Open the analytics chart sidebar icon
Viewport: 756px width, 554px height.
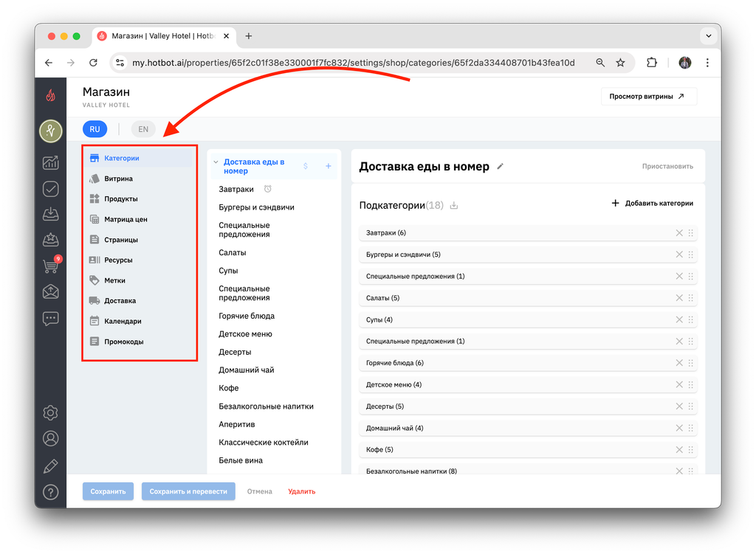coord(51,163)
